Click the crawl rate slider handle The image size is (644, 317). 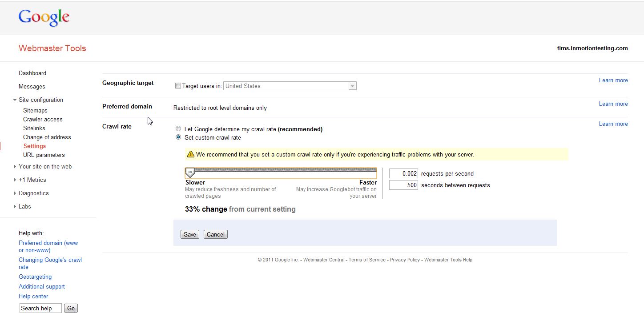(190, 173)
